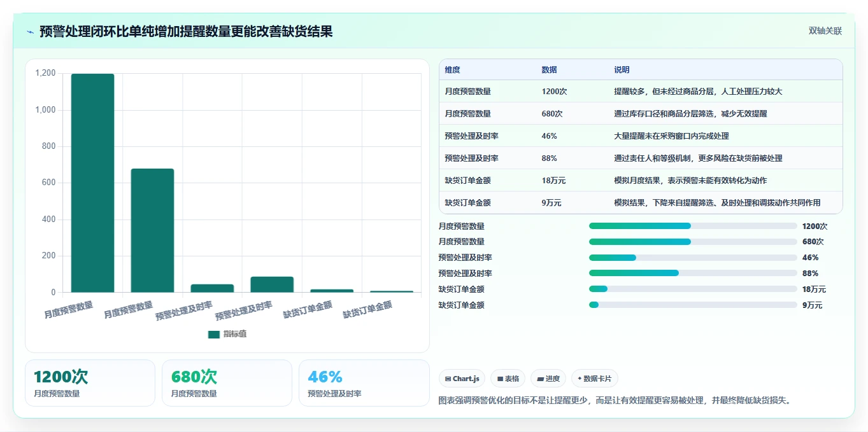Click description starting 模拟结果，下降来自提醒筛选
The height and width of the screenshot is (432, 868).
(x=717, y=203)
